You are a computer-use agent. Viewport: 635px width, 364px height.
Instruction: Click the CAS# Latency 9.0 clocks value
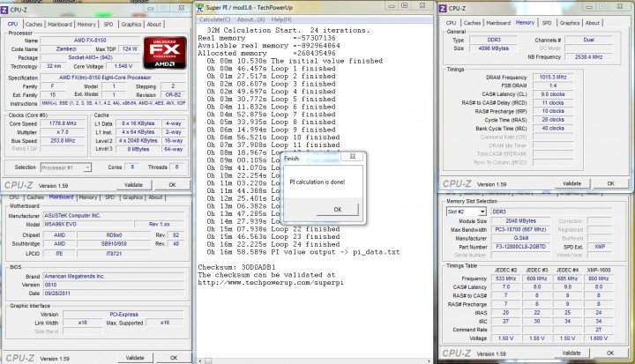[553, 94]
